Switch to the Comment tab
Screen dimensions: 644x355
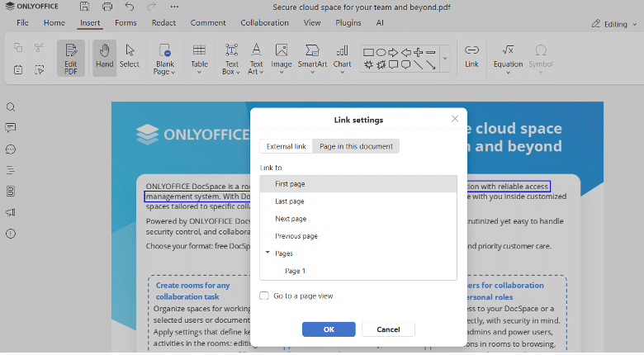click(208, 23)
